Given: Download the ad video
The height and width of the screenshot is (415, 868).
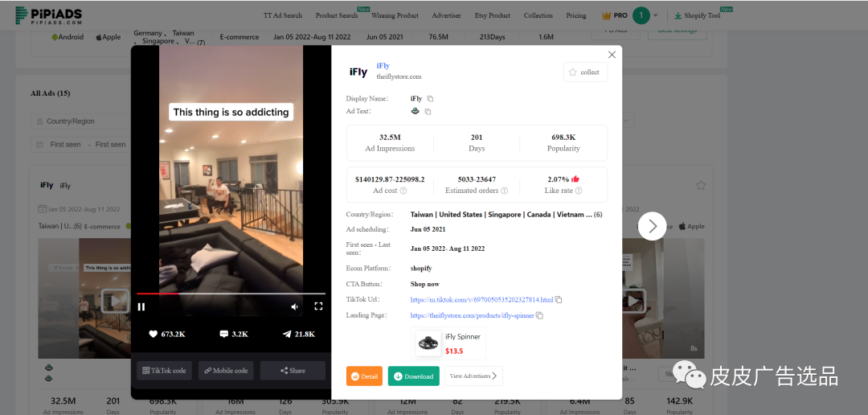Looking at the screenshot, I should [x=414, y=376].
